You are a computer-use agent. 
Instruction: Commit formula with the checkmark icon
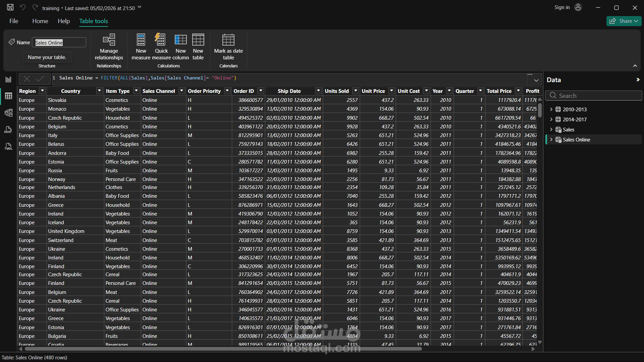[x=40, y=79]
